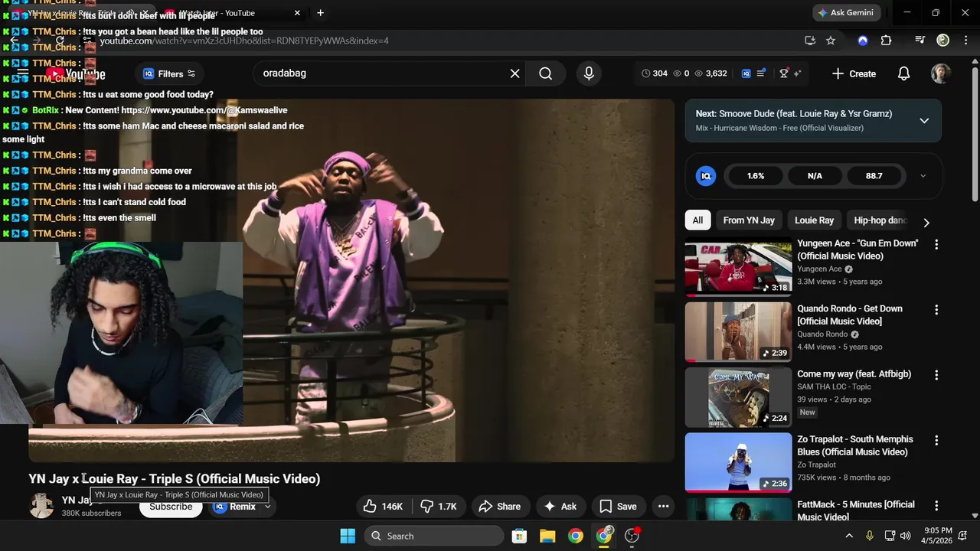This screenshot has height=551, width=980.
Task: Open Zo Trapalot South Memphis Blues title
Action: 854,445
